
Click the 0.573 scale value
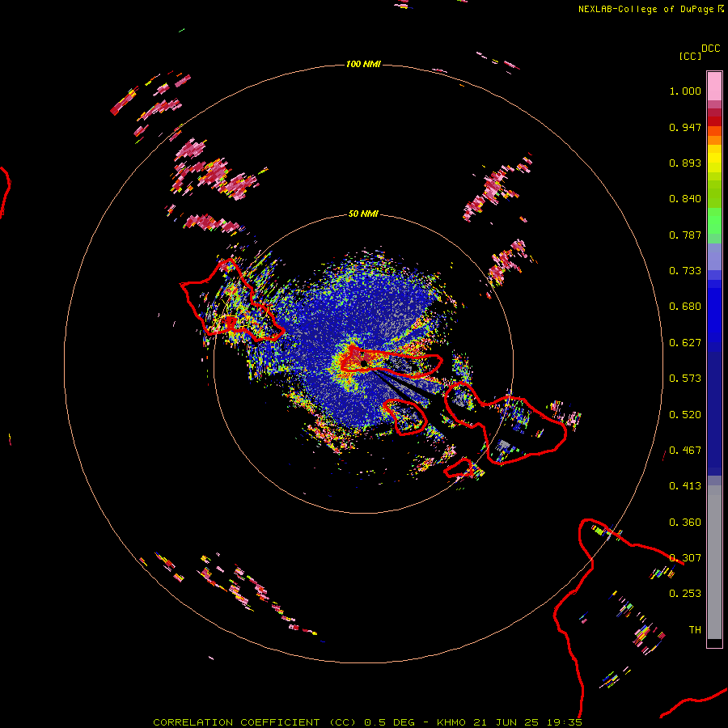(x=685, y=379)
